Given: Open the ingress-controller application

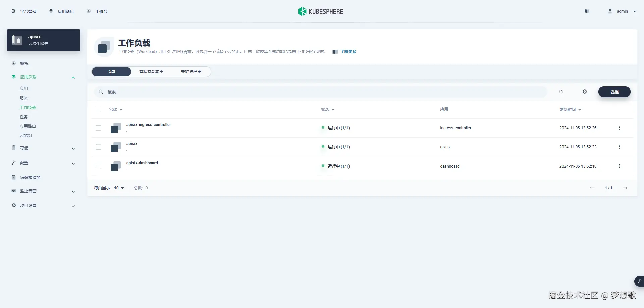Looking at the screenshot, I should 455,128.
